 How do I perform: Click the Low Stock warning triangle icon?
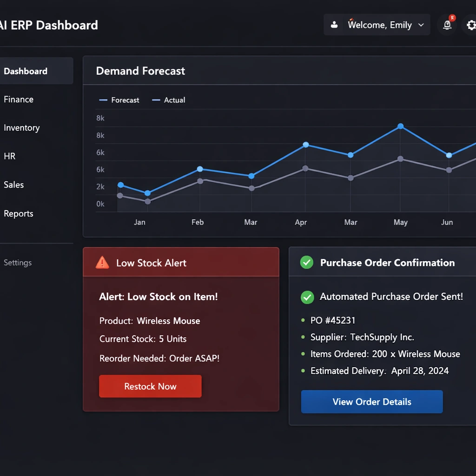102,263
